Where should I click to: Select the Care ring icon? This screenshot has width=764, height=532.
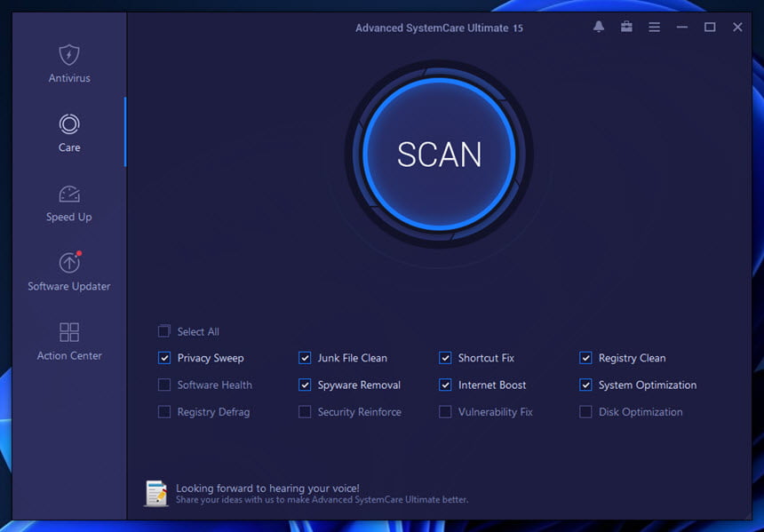tap(69, 124)
